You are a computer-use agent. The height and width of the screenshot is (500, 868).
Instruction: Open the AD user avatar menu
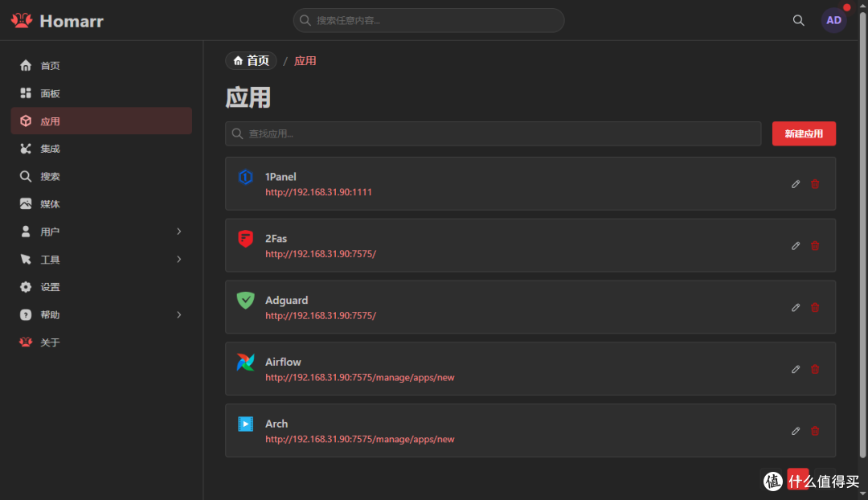click(x=833, y=20)
